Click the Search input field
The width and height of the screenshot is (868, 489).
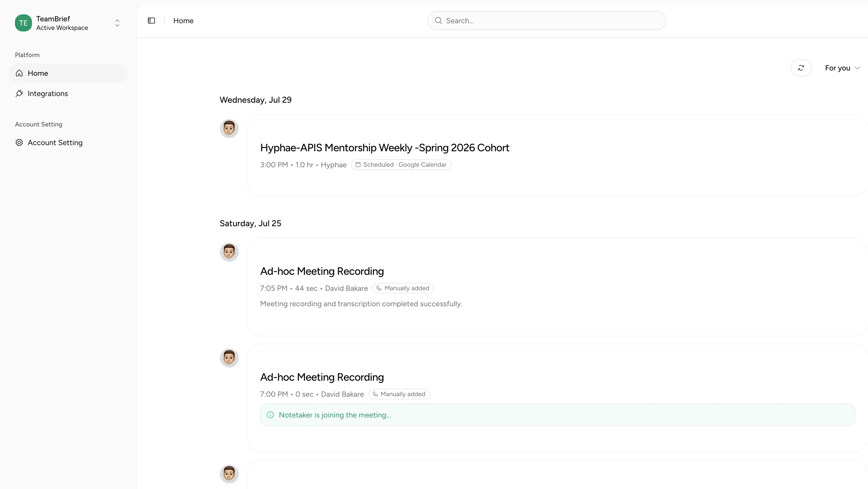tap(546, 21)
